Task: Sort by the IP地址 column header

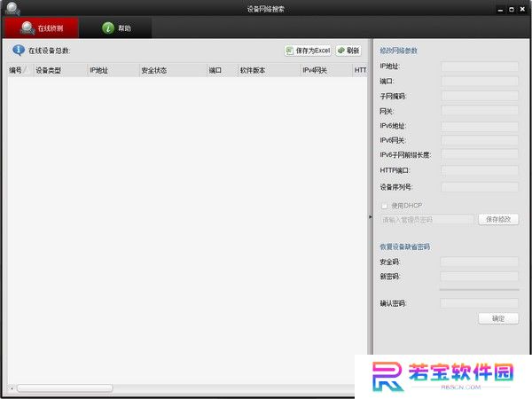Action: [113, 70]
